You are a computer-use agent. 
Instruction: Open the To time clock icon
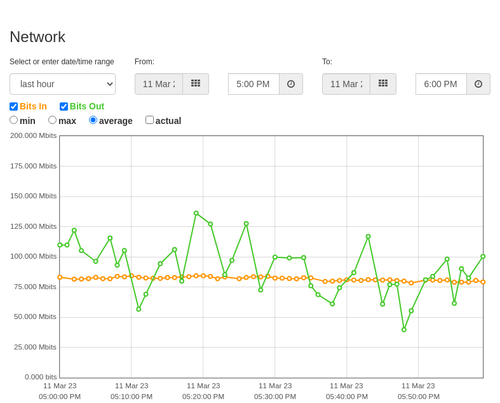[x=478, y=84]
